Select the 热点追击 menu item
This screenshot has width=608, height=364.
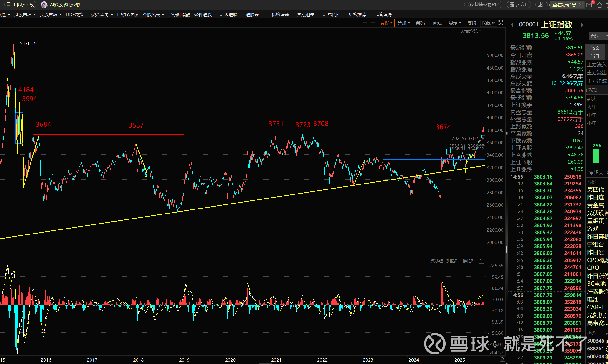point(306,15)
